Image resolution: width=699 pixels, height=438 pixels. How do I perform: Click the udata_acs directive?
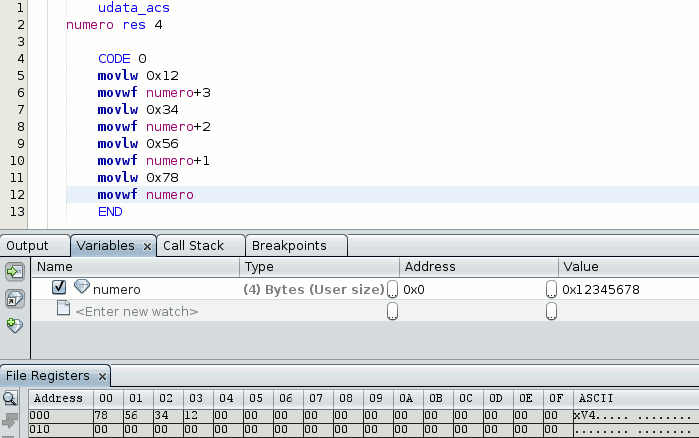pos(134,8)
